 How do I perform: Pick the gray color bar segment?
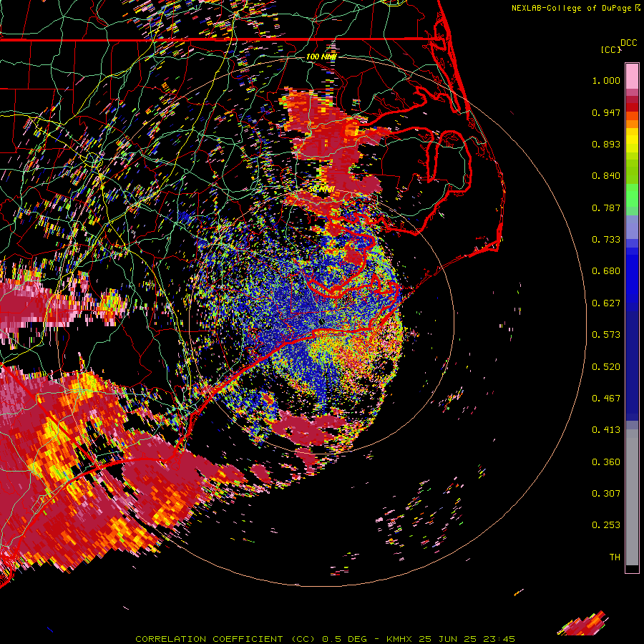pos(632,497)
